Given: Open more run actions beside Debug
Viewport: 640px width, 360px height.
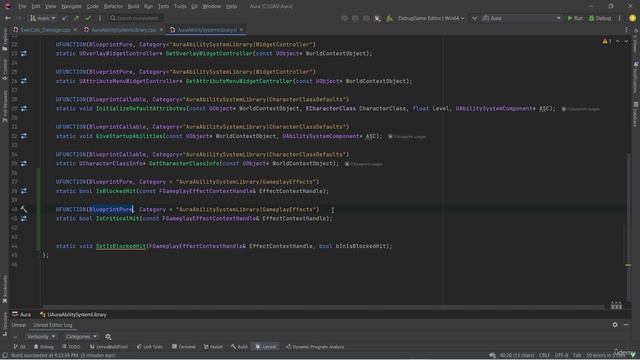Looking at the screenshot, I should point(620,18).
